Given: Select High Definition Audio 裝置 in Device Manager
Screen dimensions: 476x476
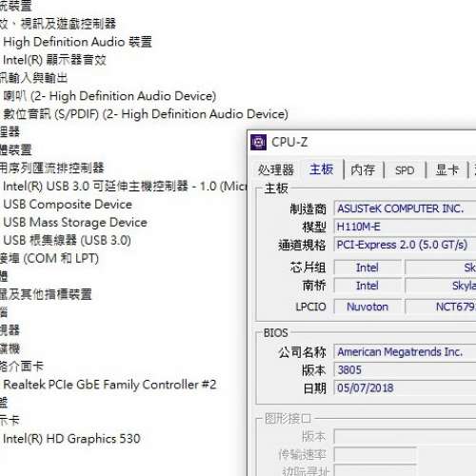Looking at the screenshot, I should 77,42.
